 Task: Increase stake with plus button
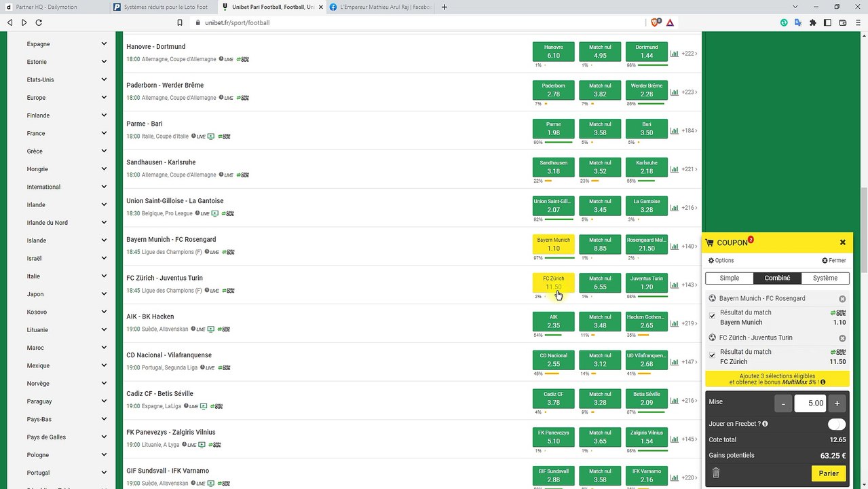point(837,403)
